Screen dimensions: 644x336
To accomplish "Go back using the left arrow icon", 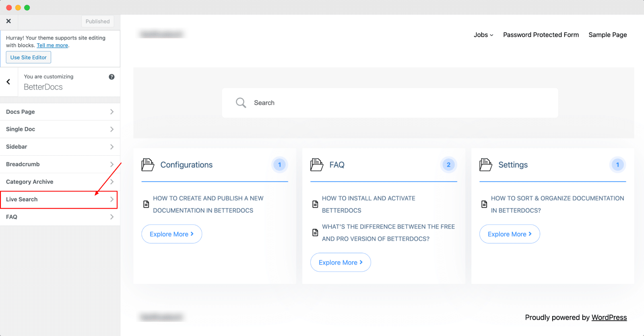I will point(8,82).
